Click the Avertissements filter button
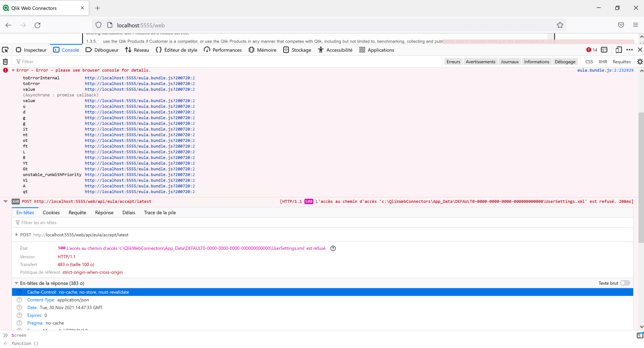This screenshot has width=644, height=348. [x=480, y=62]
